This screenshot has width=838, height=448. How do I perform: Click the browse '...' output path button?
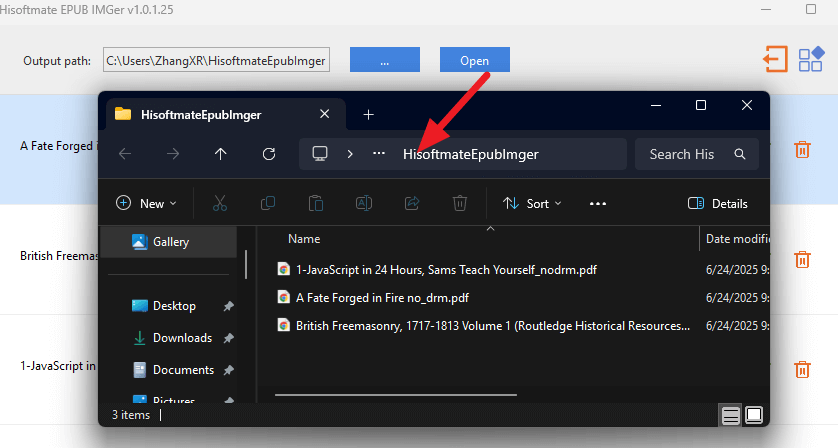[385, 59]
